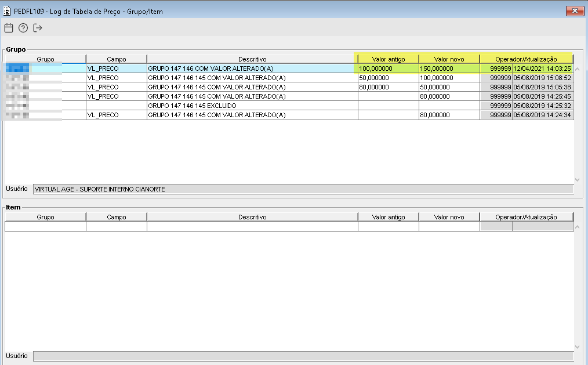The image size is (588, 365).
Task: Click new value 50,000000 cell
Action: (x=449, y=87)
